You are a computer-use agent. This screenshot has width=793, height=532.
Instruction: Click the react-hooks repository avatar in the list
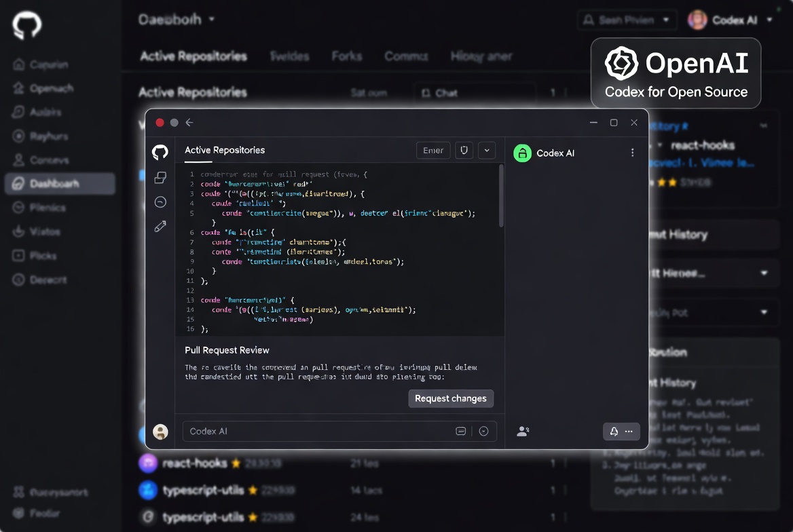pos(148,463)
